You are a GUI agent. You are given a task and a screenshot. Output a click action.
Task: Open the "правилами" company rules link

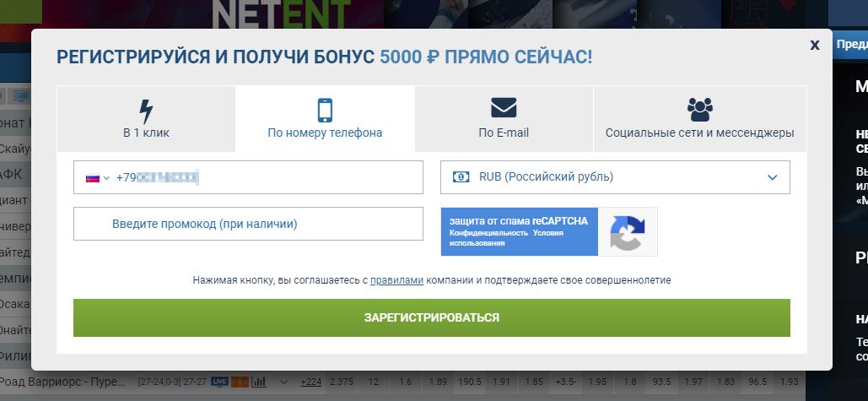[396, 279]
